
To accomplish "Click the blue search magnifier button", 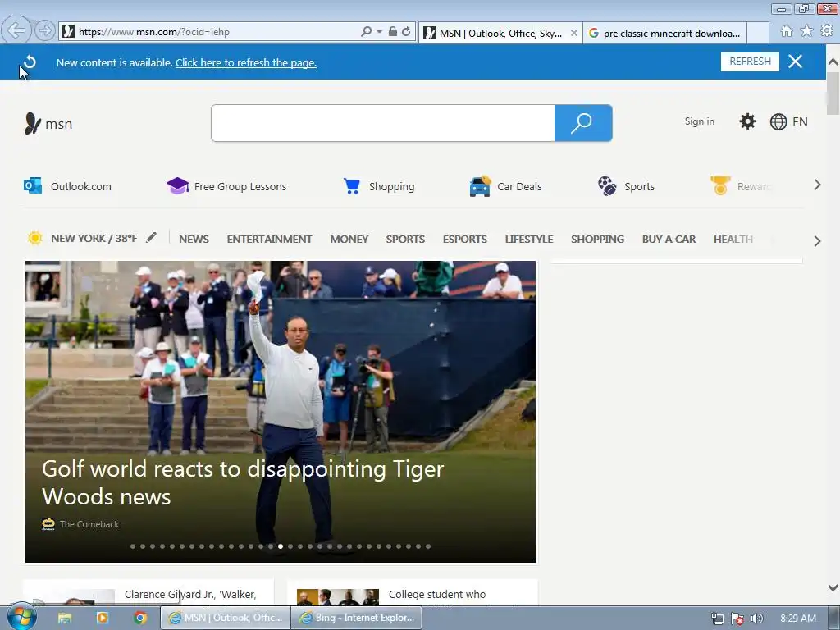I will click(583, 123).
